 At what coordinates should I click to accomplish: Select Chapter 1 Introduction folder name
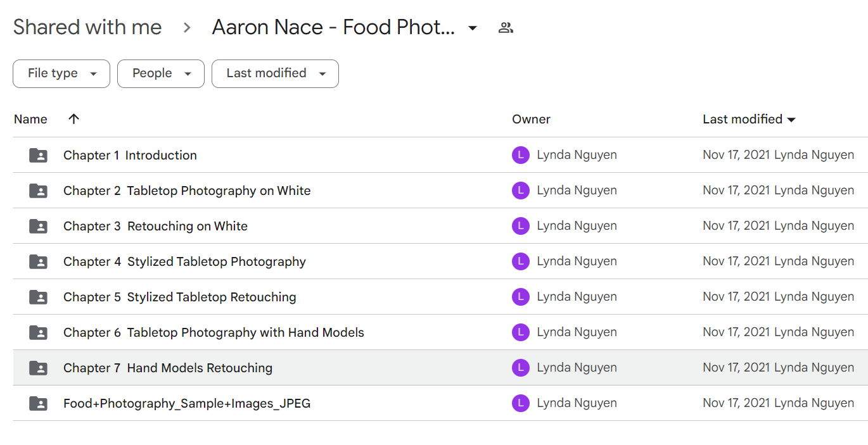(130, 155)
